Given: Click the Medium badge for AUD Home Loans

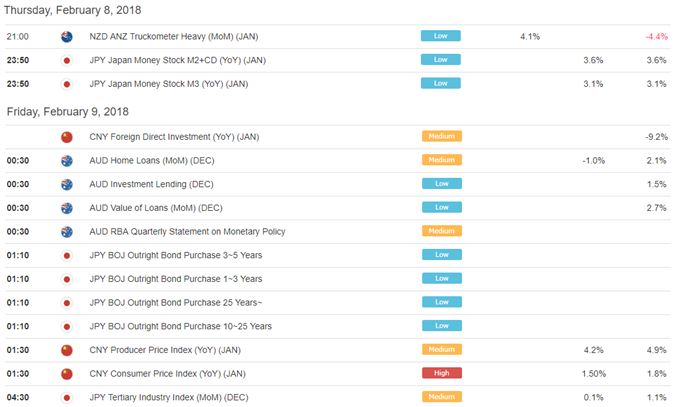Looking at the screenshot, I should pos(441,160).
